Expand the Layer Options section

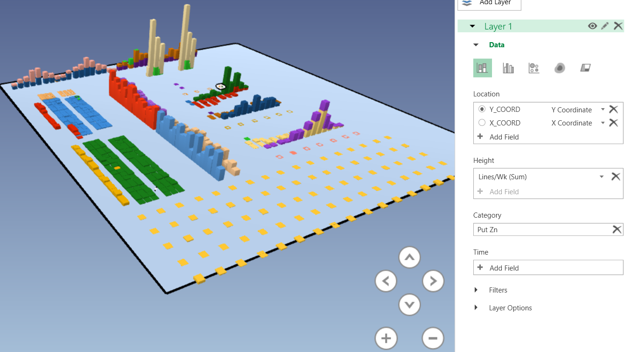click(x=476, y=308)
